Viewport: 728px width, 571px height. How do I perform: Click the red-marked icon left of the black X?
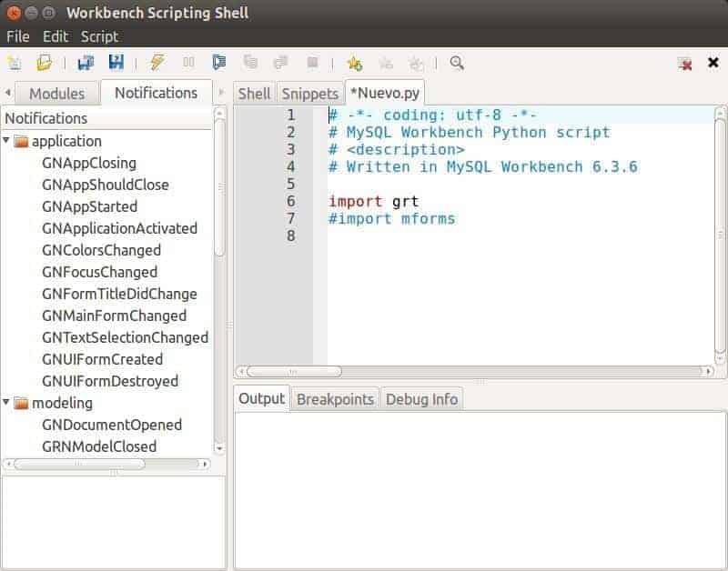point(684,63)
